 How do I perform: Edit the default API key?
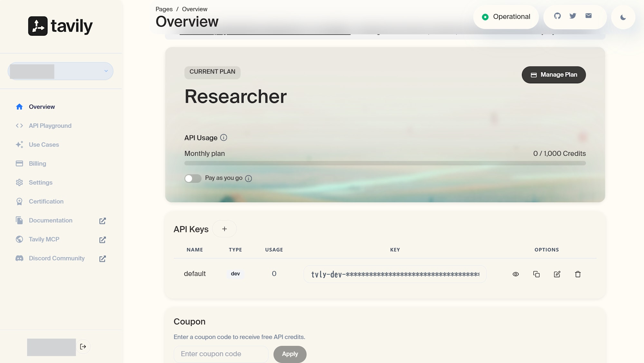pyautogui.click(x=557, y=274)
